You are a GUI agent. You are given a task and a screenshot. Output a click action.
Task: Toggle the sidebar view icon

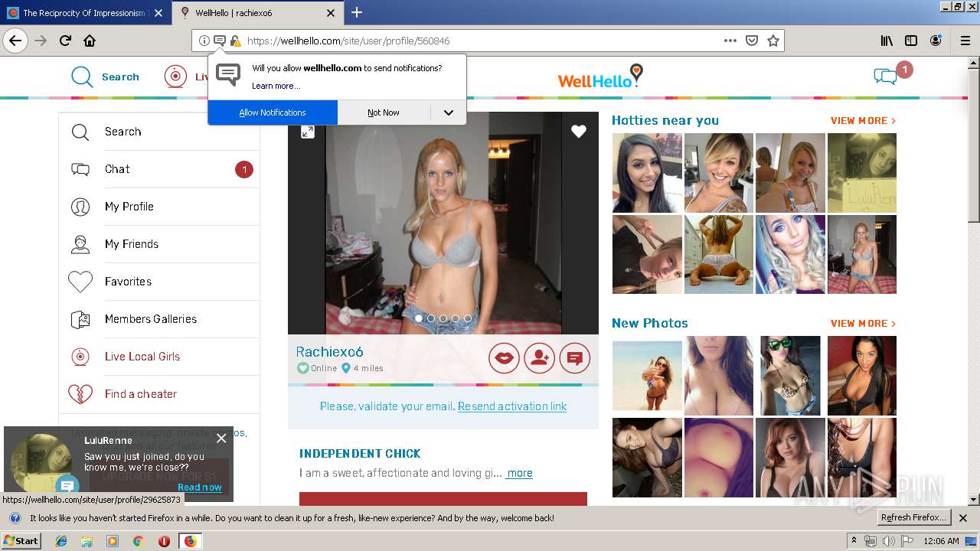(911, 41)
